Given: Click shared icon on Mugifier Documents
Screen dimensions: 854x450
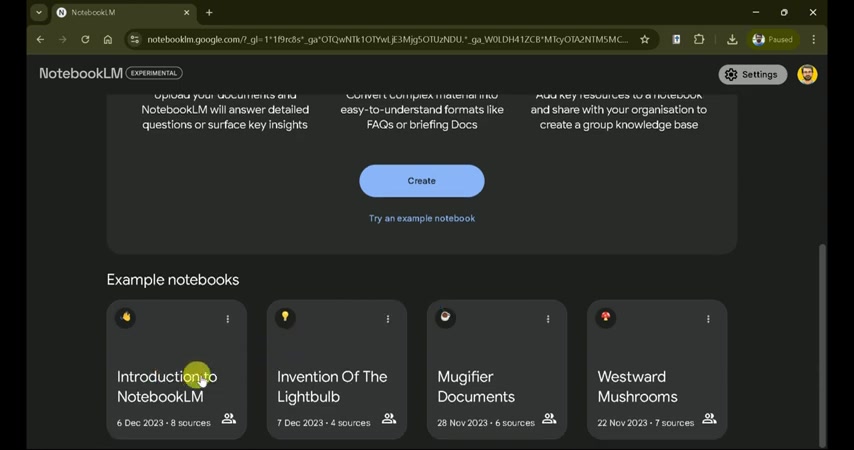Looking at the screenshot, I should (x=549, y=419).
